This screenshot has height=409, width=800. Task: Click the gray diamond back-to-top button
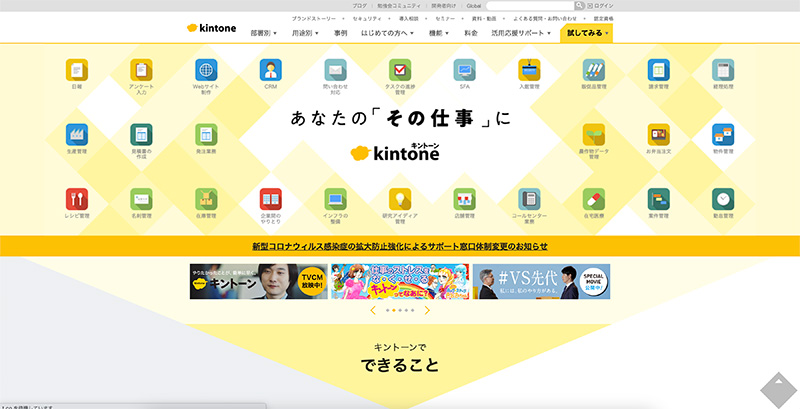click(x=779, y=391)
